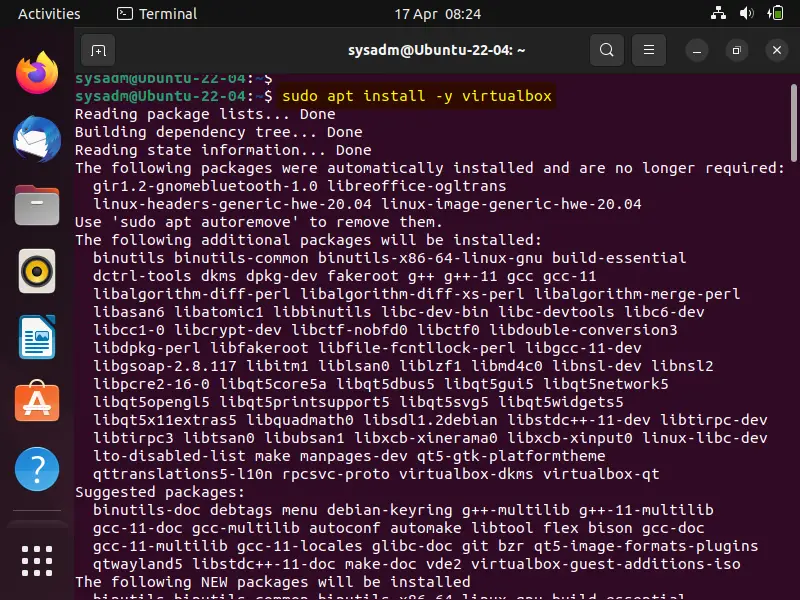Click 'libfile-fcntllock-perl' package name
Image resolution: width=800 pixels, height=600 pixels.
point(417,348)
